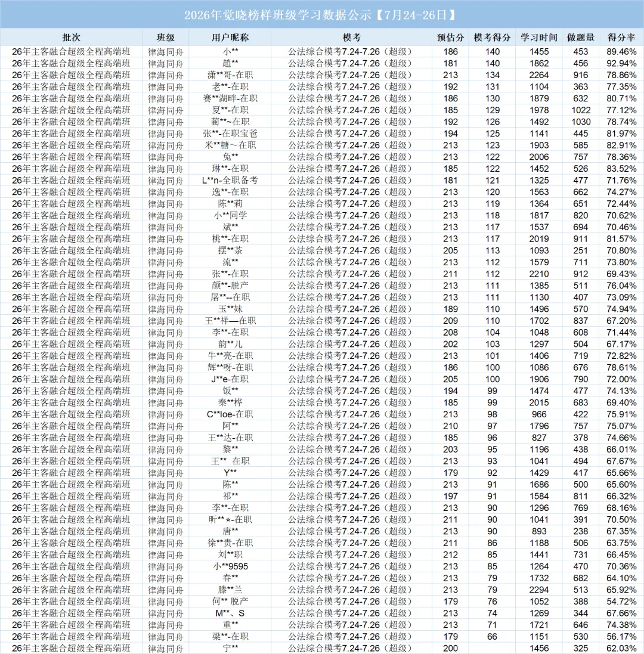Click the nickname "赛**湖畔-在职"
This screenshot has height=654, width=644.
tap(230, 98)
